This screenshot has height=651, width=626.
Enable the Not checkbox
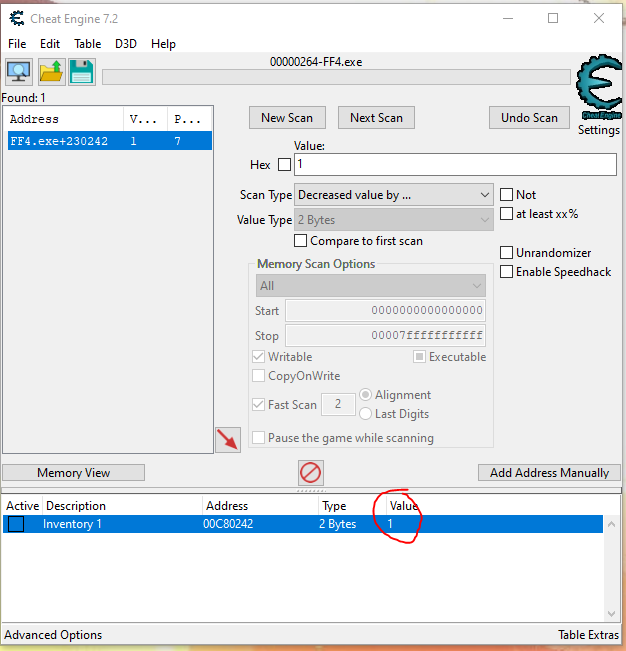[506, 194]
